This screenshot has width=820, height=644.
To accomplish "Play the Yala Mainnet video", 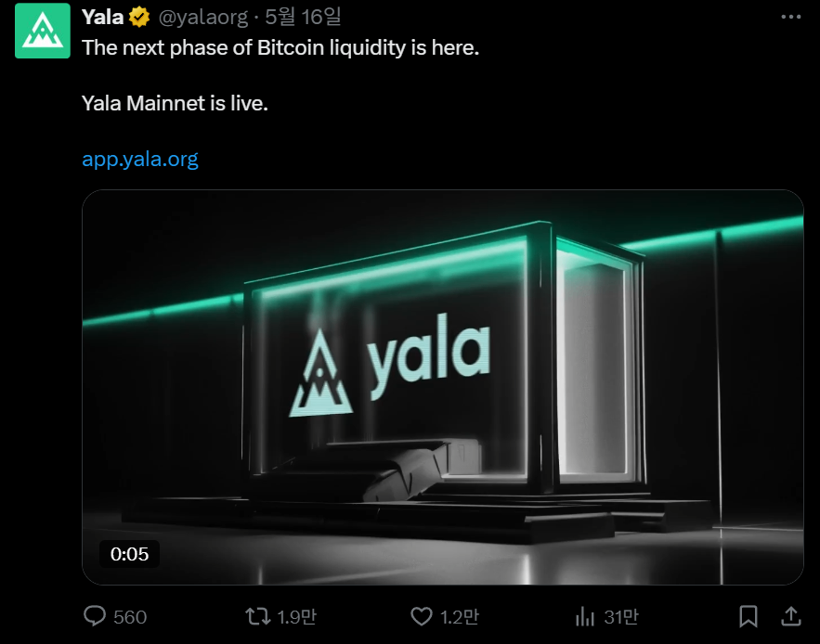I will pyautogui.click(x=442, y=387).
